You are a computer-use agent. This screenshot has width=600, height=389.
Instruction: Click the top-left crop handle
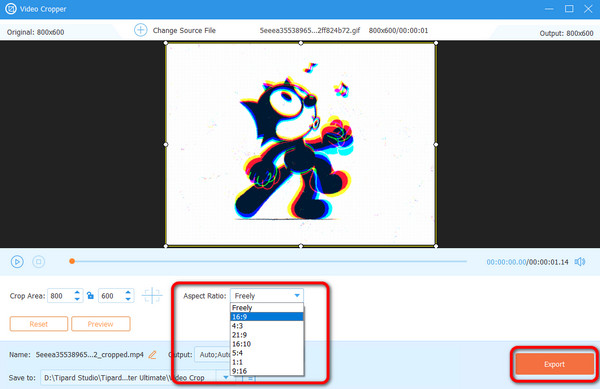click(166, 43)
